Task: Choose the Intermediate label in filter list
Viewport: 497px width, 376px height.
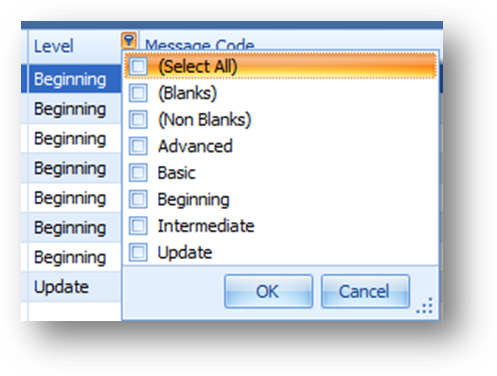Action: pyautogui.click(x=206, y=226)
